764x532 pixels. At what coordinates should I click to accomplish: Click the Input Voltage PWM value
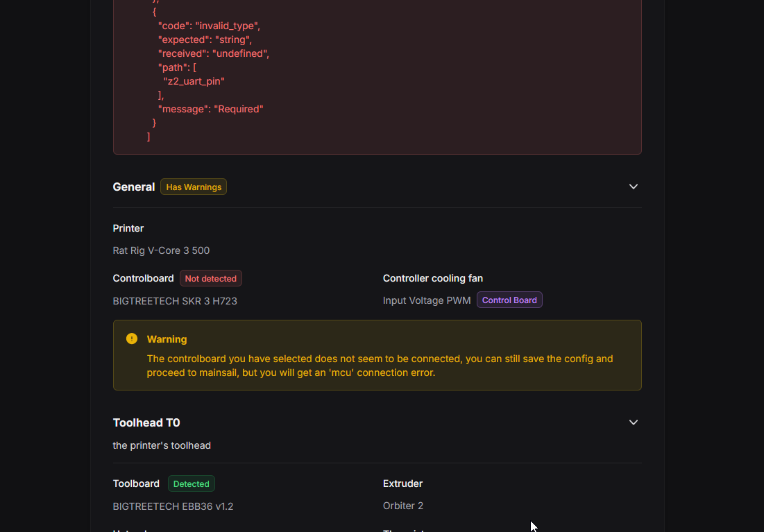coord(427,300)
